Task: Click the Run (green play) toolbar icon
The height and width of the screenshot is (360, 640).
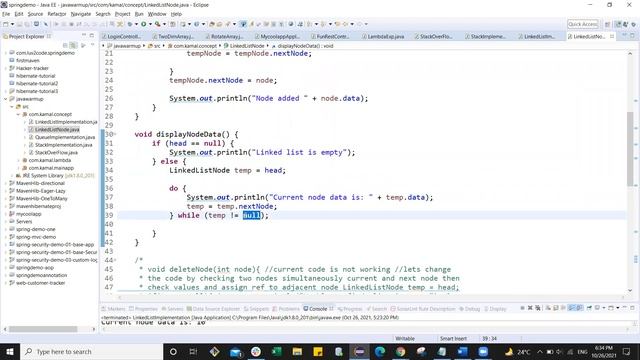Action: [x=144, y=24]
